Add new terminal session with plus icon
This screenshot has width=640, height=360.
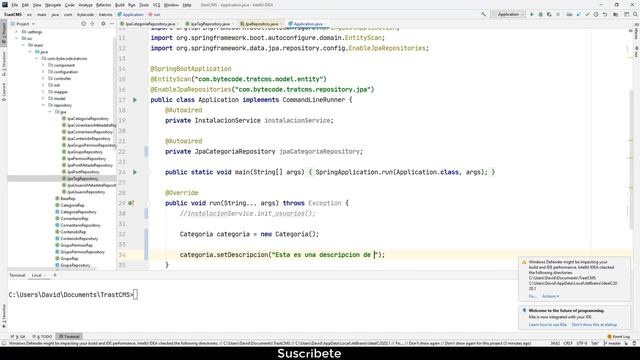click(55, 275)
